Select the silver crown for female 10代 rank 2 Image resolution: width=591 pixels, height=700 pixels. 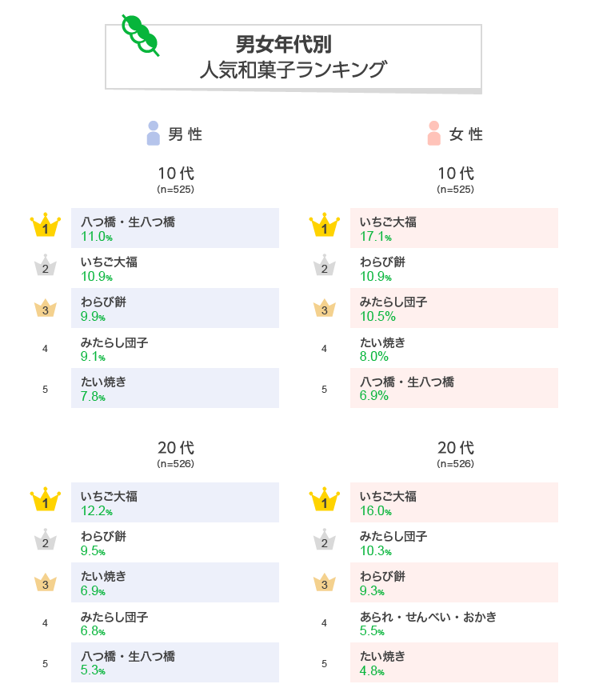(325, 266)
